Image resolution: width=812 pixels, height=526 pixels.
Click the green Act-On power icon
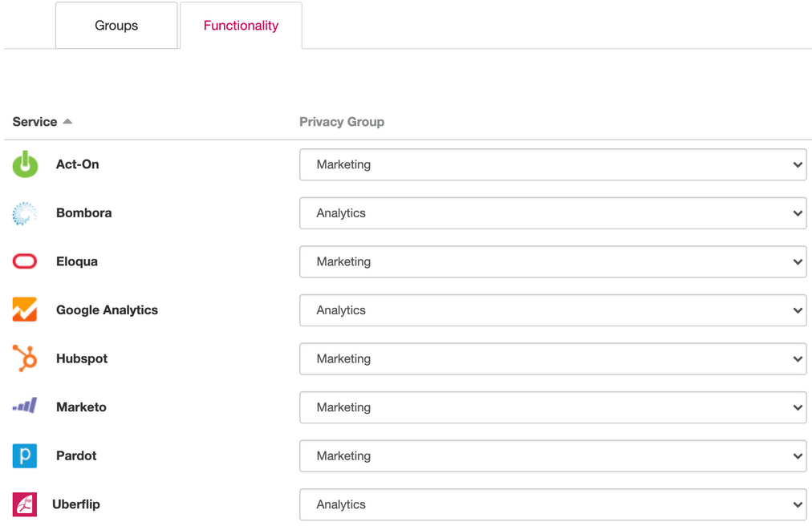(25, 164)
